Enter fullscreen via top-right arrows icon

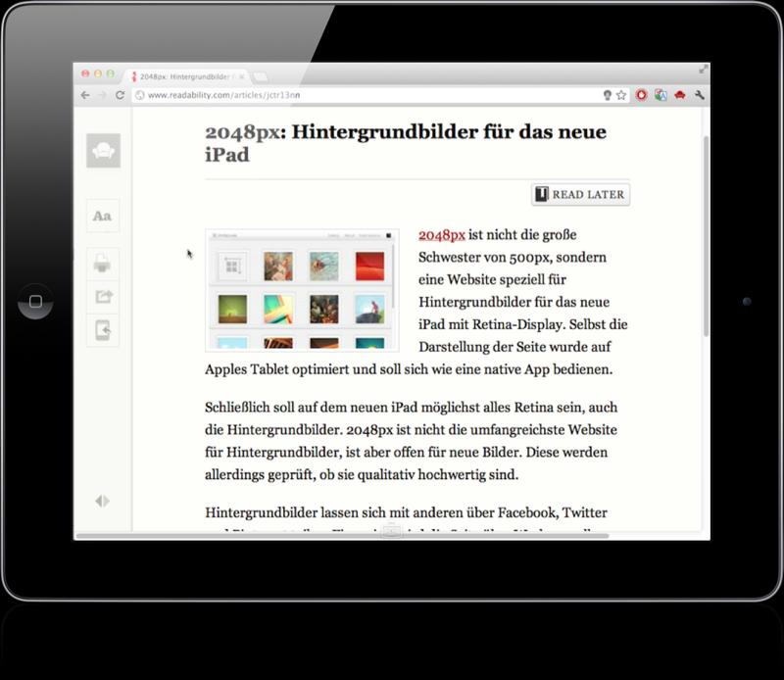click(703, 69)
